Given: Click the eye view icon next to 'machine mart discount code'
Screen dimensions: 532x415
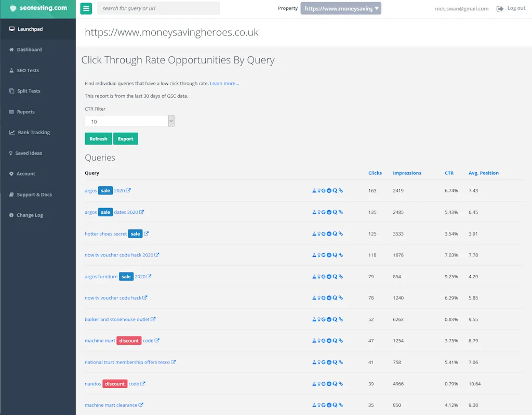Looking at the screenshot, I should point(329,341).
